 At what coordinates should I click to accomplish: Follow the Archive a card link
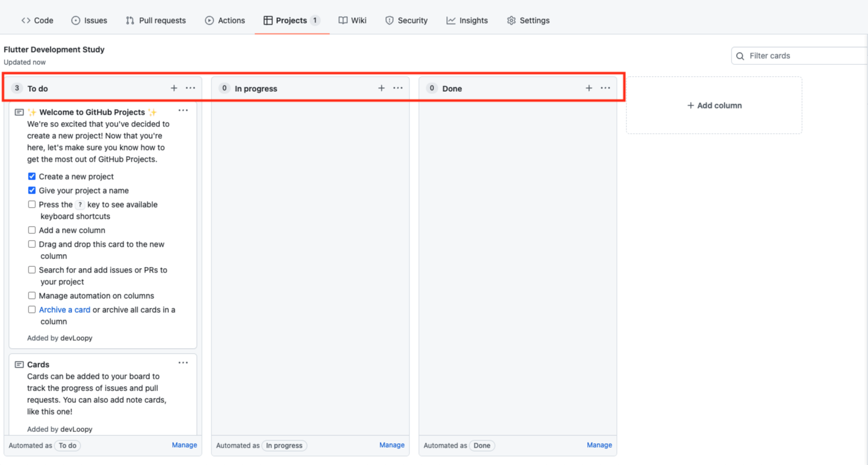[x=64, y=309]
